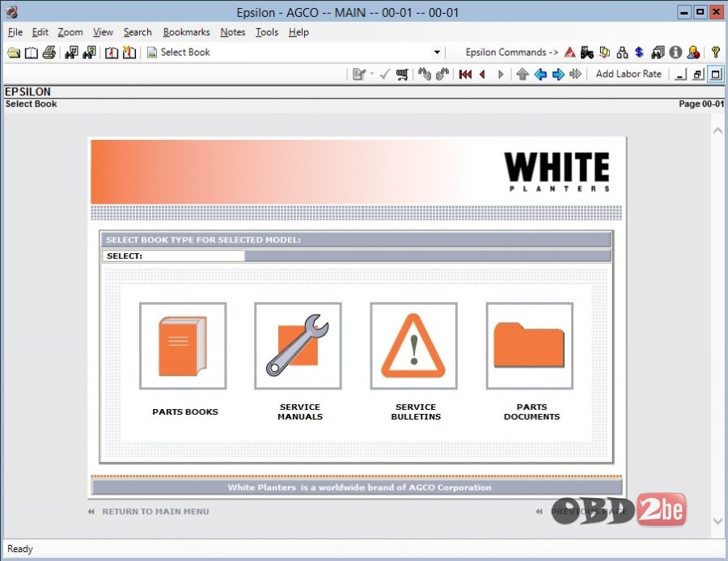
Task: Open the Zoom menu
Action: (70, 32)
